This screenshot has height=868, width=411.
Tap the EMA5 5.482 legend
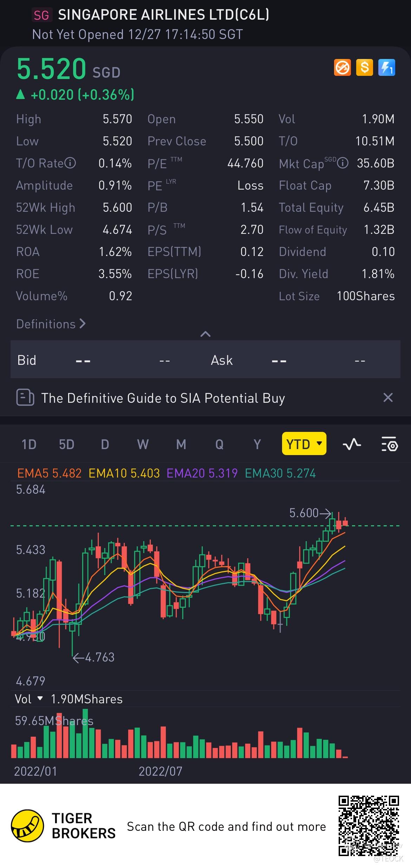[x=49, y=473]
